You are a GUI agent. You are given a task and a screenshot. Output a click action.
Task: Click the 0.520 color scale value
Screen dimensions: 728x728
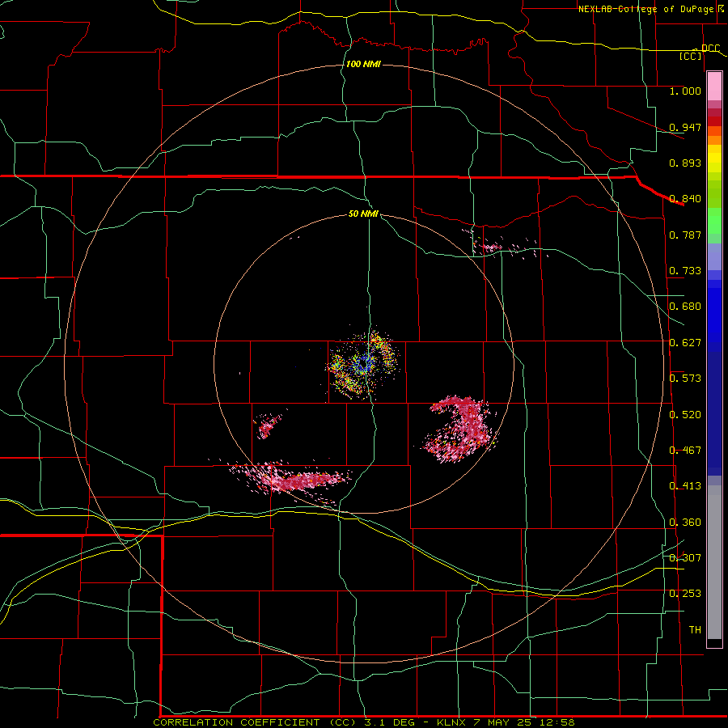(x=685, y=414)
